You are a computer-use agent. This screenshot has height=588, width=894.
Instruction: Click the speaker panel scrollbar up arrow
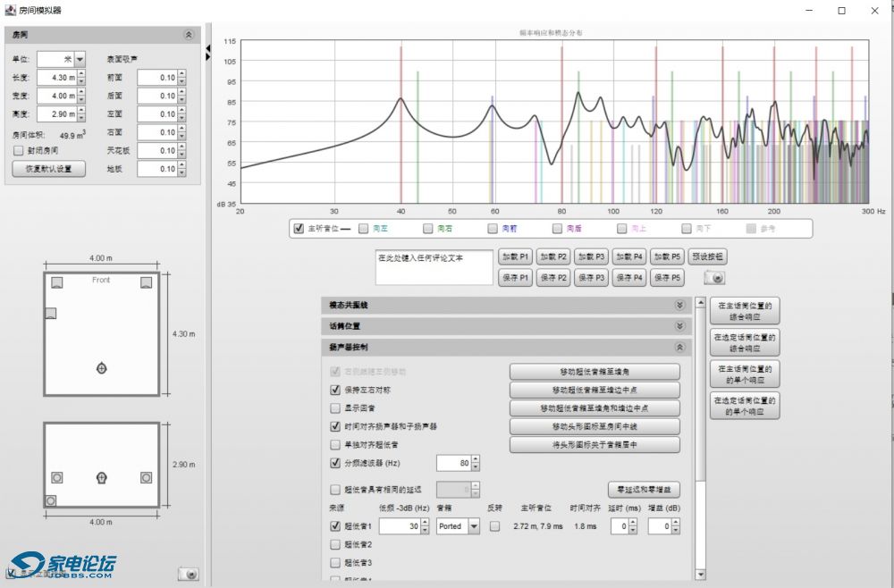(x=701, y=303)
